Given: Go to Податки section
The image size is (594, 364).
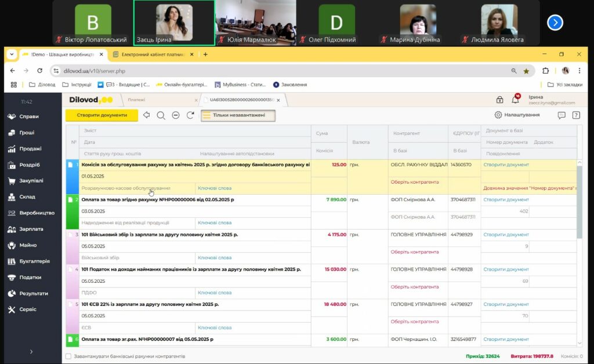Looking at the screenshot, I should click(24, 278).
